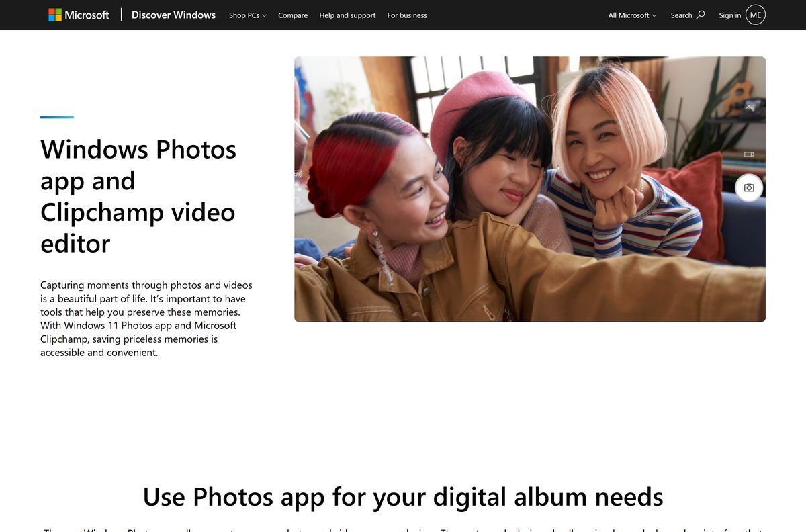Sign in to your Microsoft account

click(x=742, y=15)
